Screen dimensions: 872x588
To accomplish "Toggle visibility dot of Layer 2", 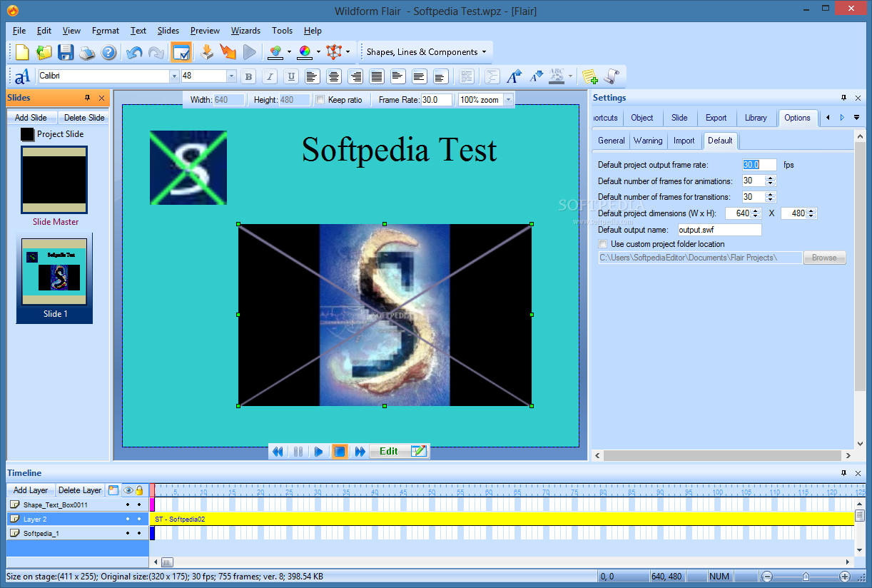I will [128, 519].
